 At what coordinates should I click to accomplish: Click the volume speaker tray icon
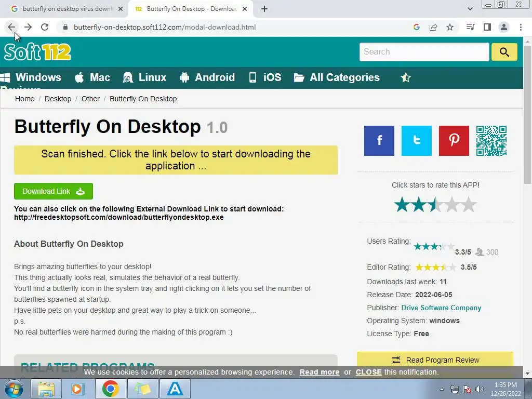pyautogui.click(x=480, y=389)
